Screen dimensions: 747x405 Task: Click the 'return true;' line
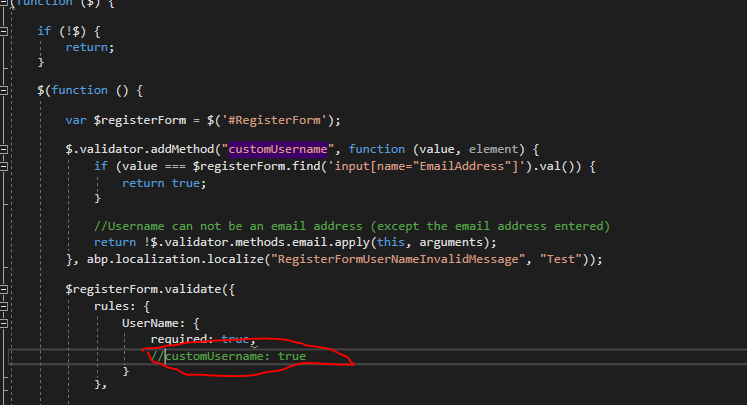[x=164, y=183]
